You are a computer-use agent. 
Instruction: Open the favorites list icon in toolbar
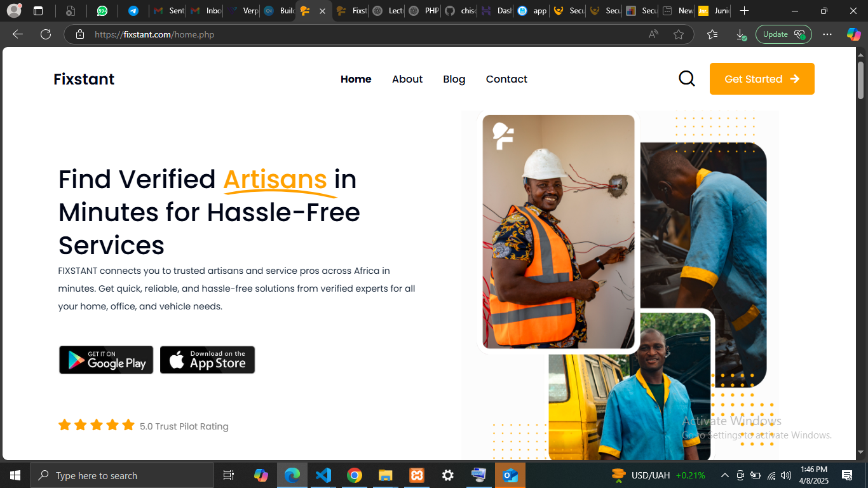712,34
